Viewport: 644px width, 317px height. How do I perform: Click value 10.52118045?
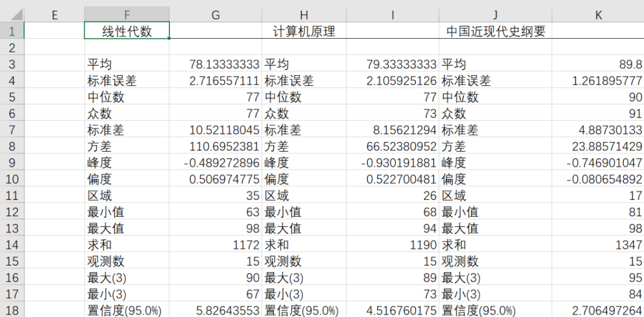tap(224, 130)
